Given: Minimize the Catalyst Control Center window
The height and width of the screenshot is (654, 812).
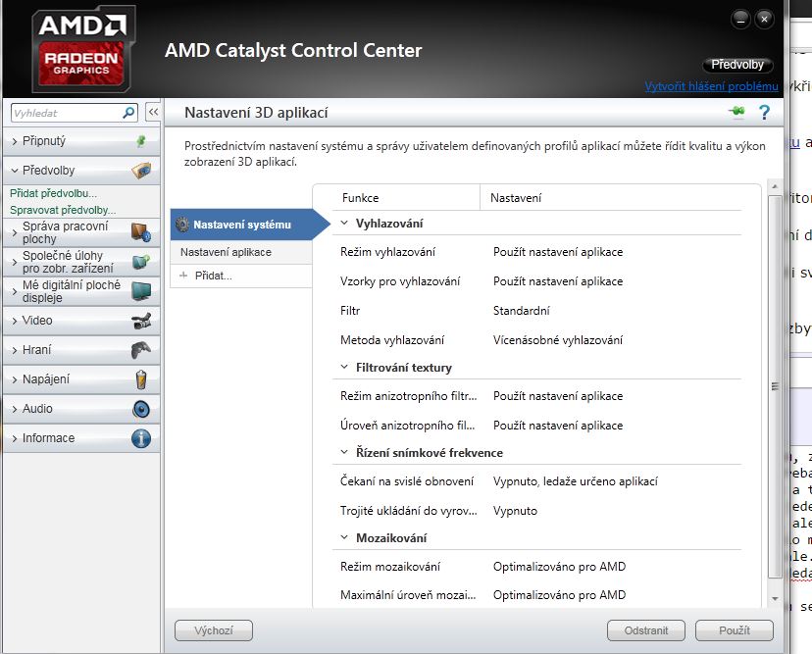Looking at the screenshot, I should tap(740, 20).
